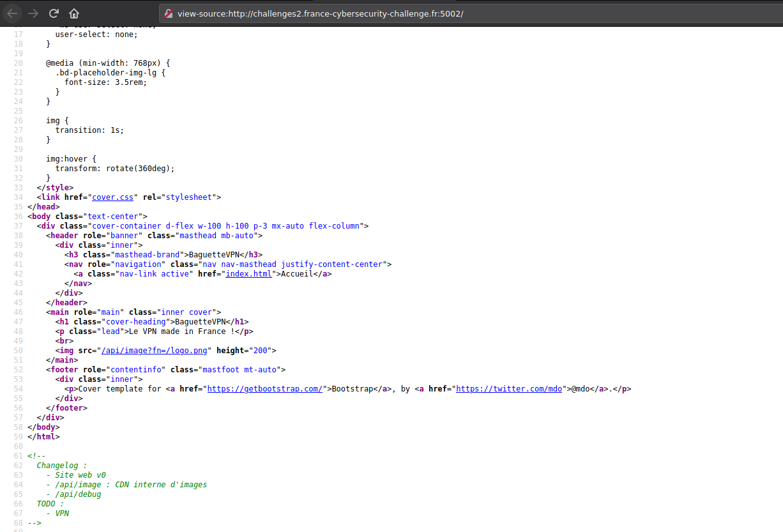Open the https://twitter.com/mdo link
This screenshot has height=532, width=783.
click(x=508, y=389)
